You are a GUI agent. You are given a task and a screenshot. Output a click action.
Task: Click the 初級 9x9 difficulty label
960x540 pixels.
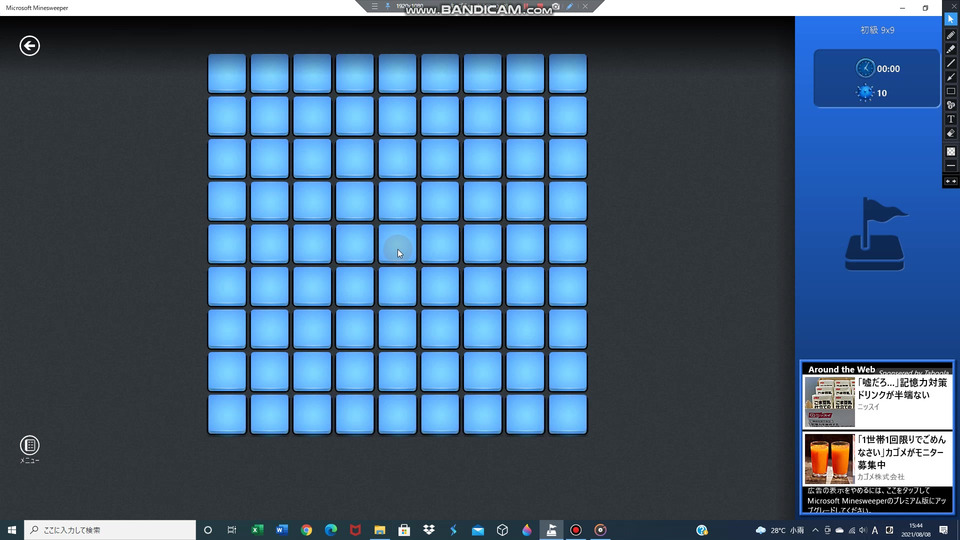pos(877,30)
